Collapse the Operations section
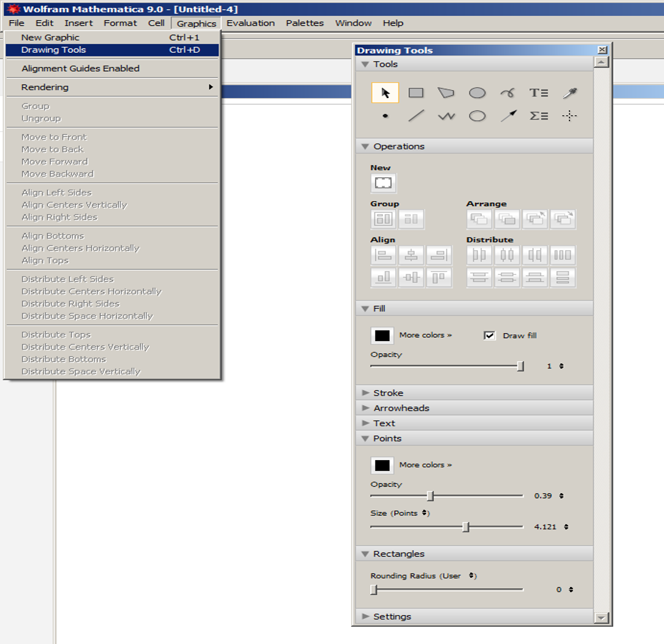This screenshot has height=644, width=664. [x=365, y=147]
